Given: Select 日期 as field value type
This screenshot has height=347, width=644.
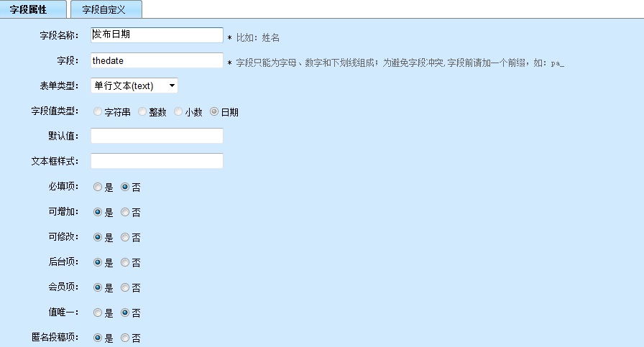Looking at the screenshot, I should 214,112.
